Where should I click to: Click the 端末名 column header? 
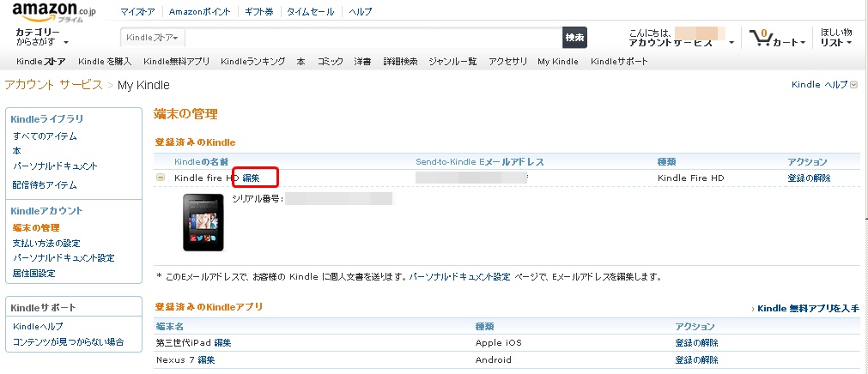pyautogui.click(x=170, y=327)
